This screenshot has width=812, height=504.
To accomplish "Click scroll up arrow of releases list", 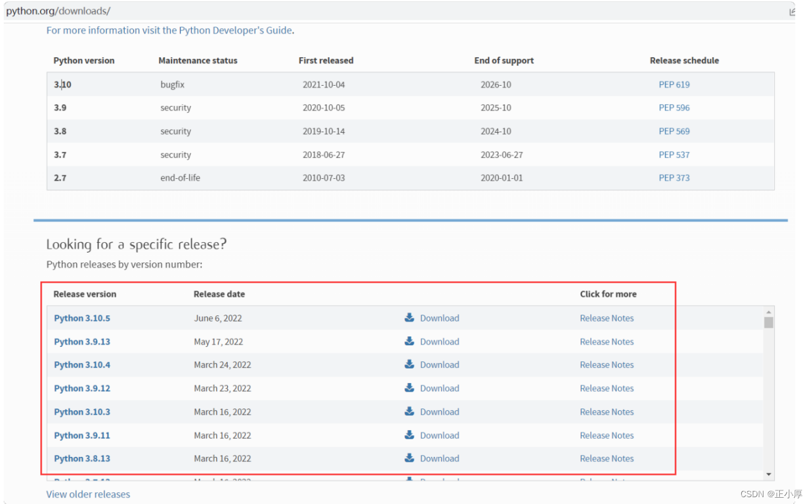I will tap(769, 312).
